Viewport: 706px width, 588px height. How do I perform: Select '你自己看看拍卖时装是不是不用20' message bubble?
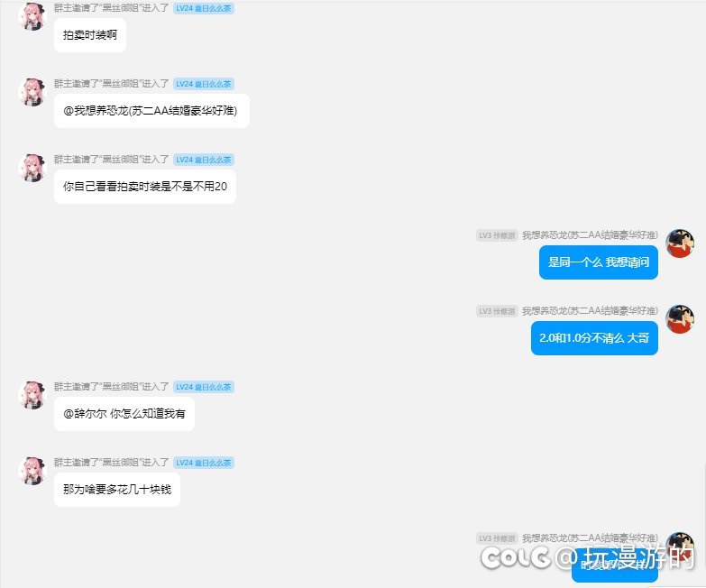click(x=145, y=187)
